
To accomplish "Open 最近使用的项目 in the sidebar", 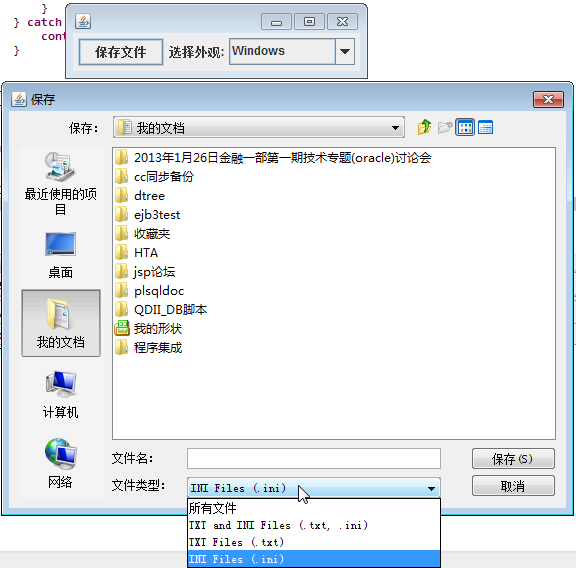I will (61, 184).
